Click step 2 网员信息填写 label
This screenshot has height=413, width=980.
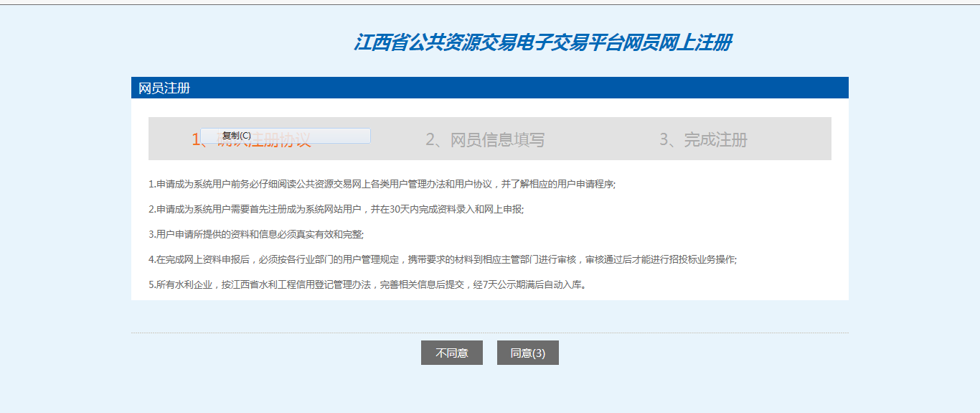(x=485, y=139)
